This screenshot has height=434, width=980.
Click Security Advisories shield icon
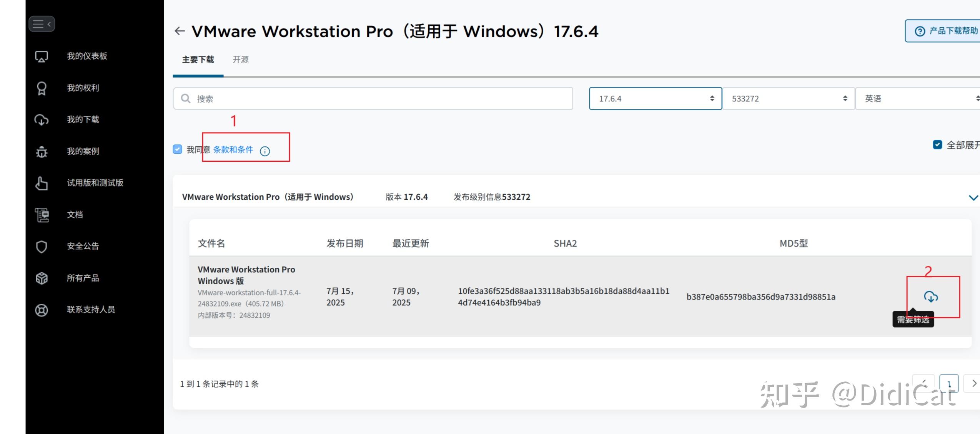point(42,247)
